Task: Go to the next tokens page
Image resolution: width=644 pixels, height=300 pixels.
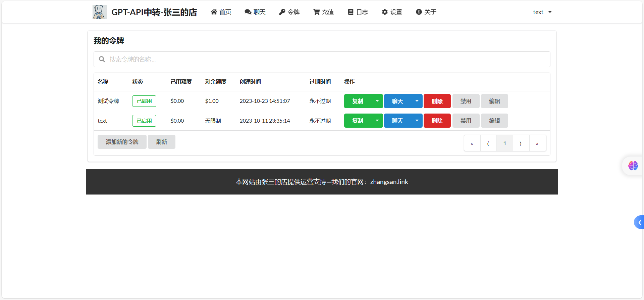Action: coord(521,143)
